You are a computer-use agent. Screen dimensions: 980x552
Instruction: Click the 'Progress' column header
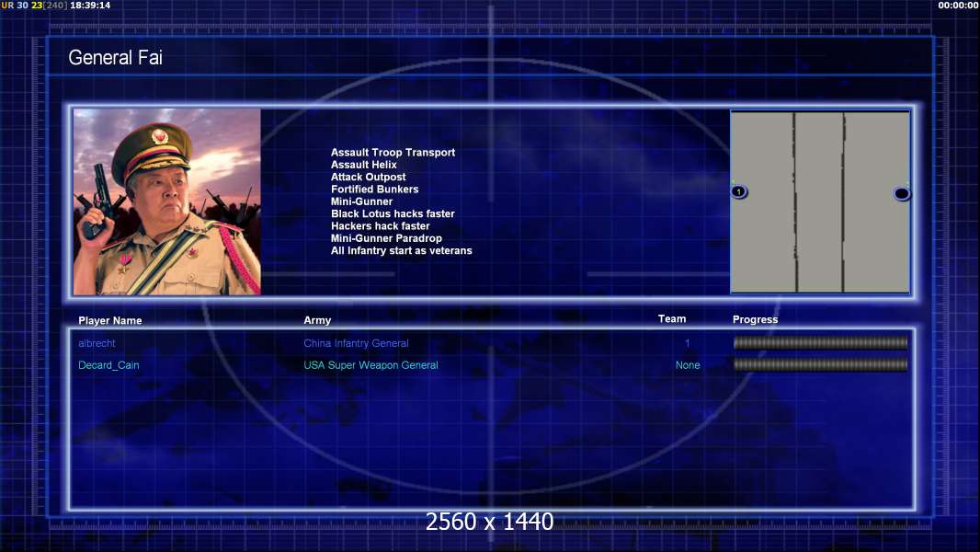click(755, 319)
